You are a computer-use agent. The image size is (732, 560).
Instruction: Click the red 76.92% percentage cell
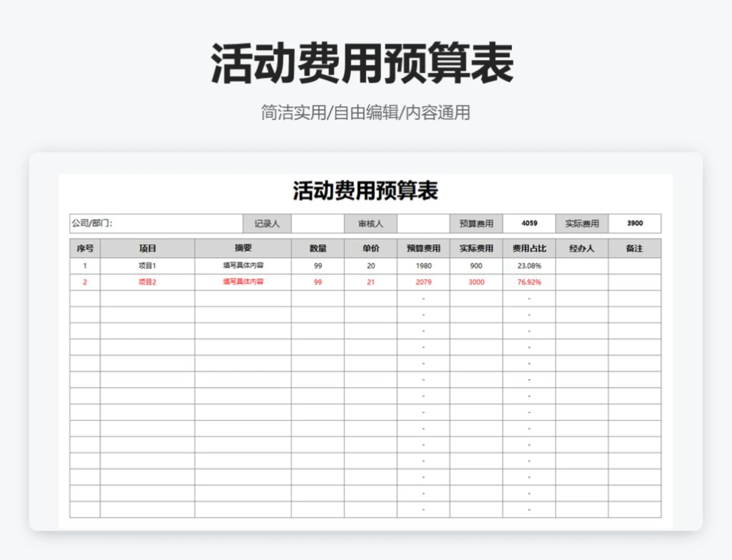tap(529, 282)
